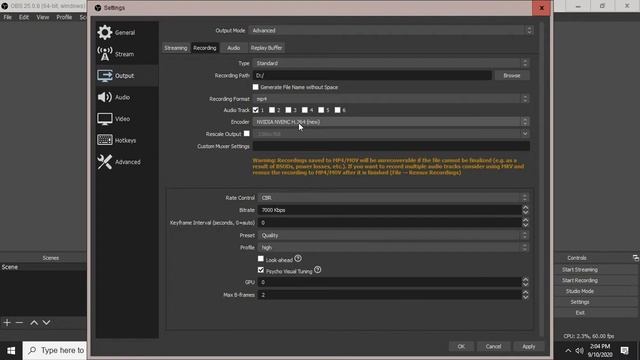Open Video settings monitor icon

point(105,119)
